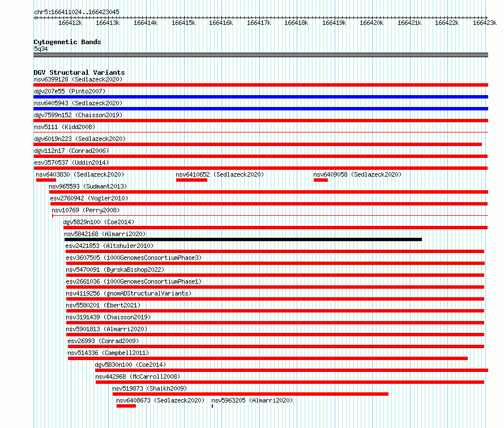Click the blue bar under dgv207e55
The width and height of the screenshot is (504, 428).
click(x=260, y=97)
